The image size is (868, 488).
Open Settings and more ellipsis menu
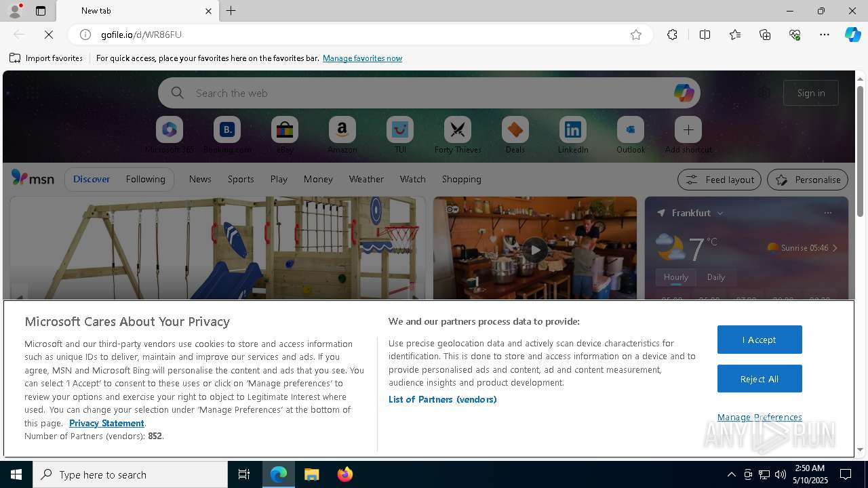pos(825,35)
